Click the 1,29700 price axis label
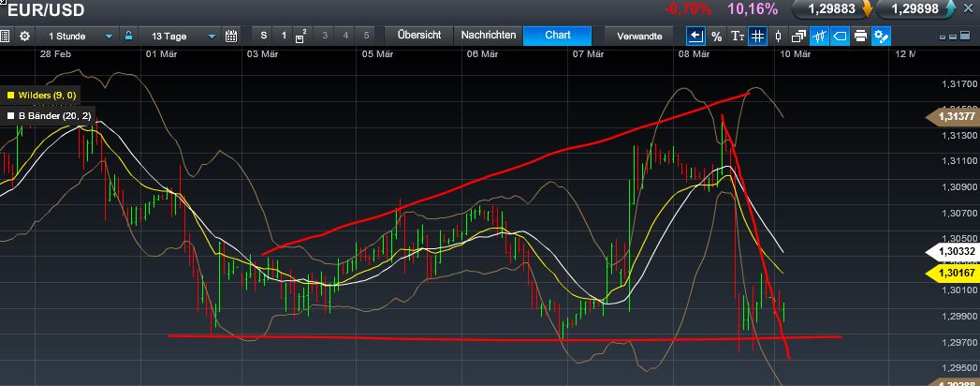 (x=958, y=342)
